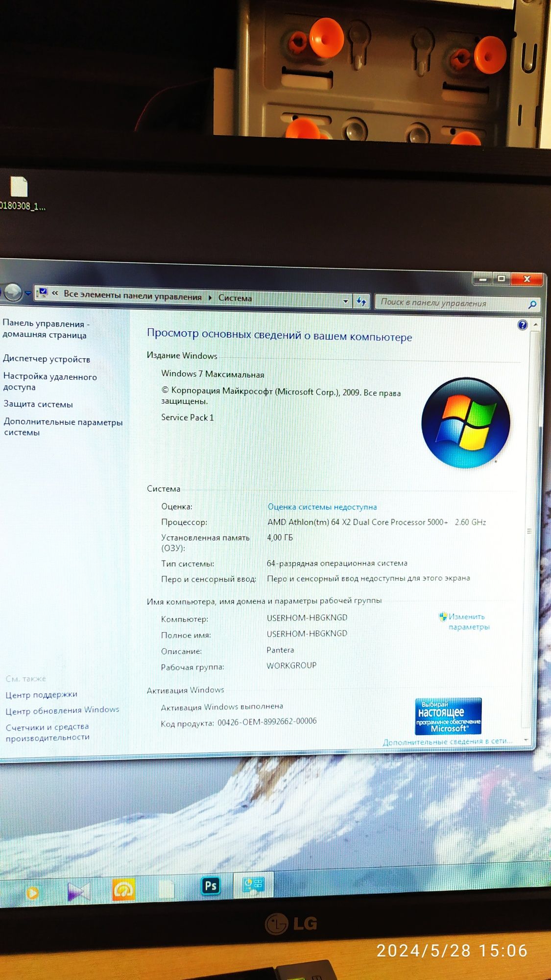The height and width of the screenshot is (980, 551).
Task: Open Настройка удаленного доступа
Action: click(50, 381)
